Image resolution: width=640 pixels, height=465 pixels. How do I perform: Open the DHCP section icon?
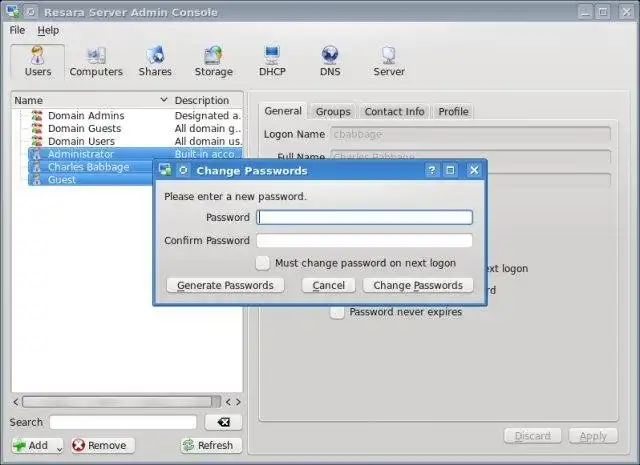272,55
